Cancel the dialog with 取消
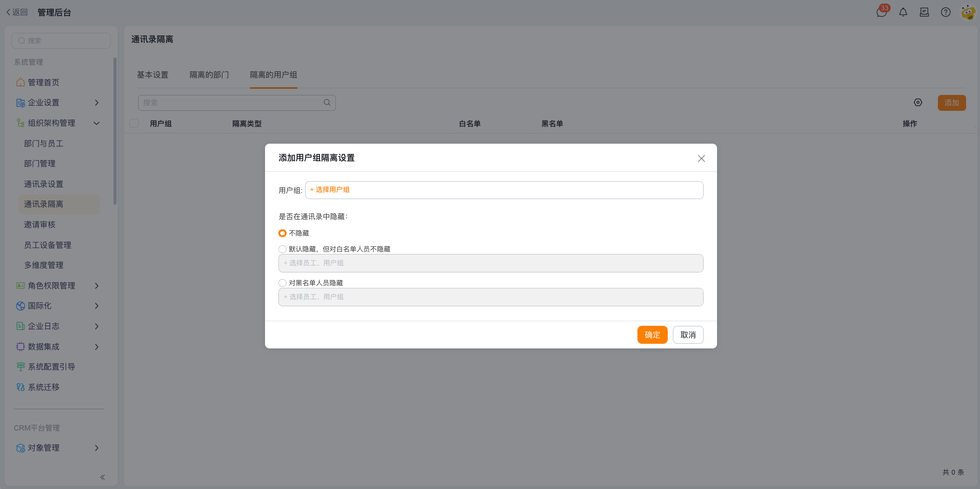Image resolution: width=980 pixels, height=489 pixels. [688, 335]
